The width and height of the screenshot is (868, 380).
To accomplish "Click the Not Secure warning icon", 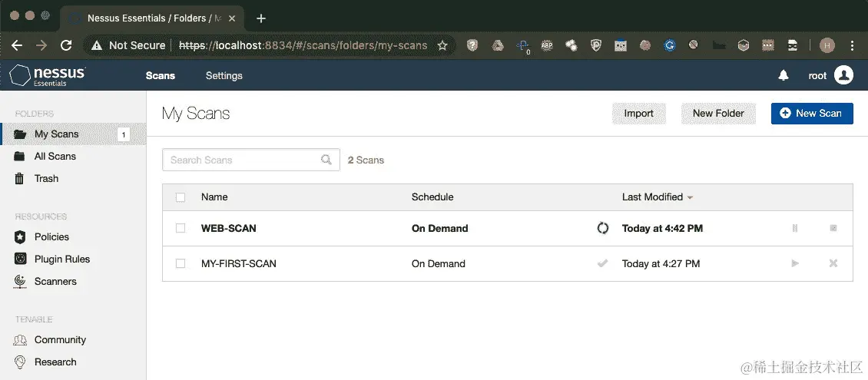I will tap(97, 45).
